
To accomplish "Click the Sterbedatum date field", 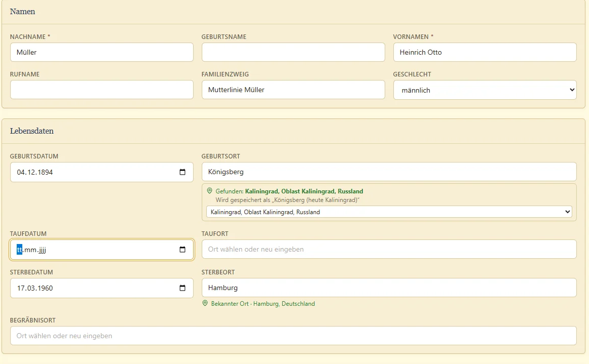I will (102, 288).
